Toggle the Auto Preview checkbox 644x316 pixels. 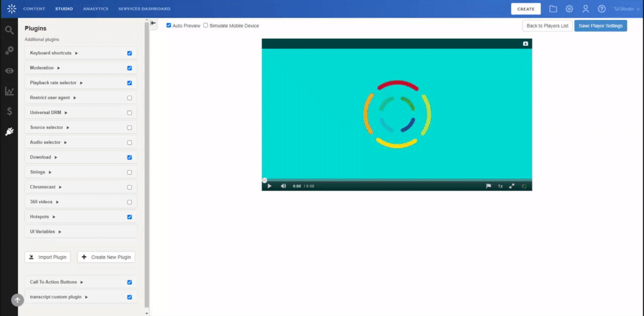(x=168, y=26)
